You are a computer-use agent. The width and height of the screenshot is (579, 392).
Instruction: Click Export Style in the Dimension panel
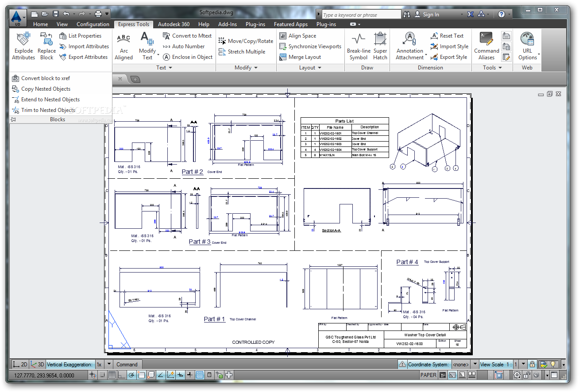click(449, 57)
